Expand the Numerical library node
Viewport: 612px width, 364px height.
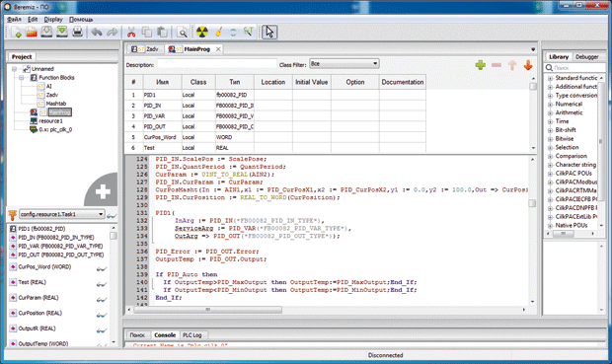point(550,105)
